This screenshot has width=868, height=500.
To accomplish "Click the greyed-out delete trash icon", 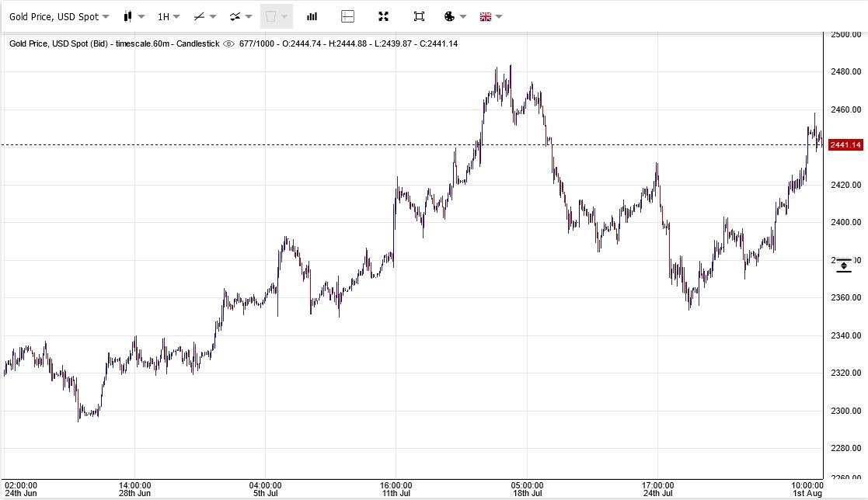I will point(270,16).
